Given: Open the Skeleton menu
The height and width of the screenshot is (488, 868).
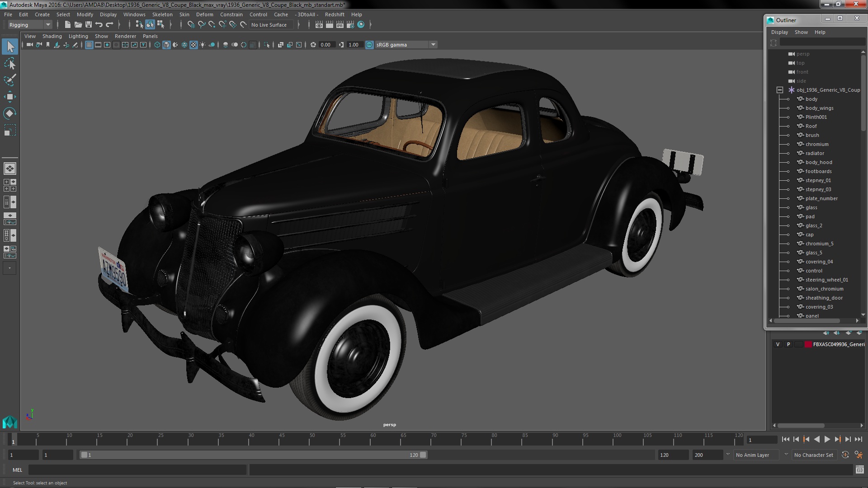Looking at the screenshot, I should point(162,14).
